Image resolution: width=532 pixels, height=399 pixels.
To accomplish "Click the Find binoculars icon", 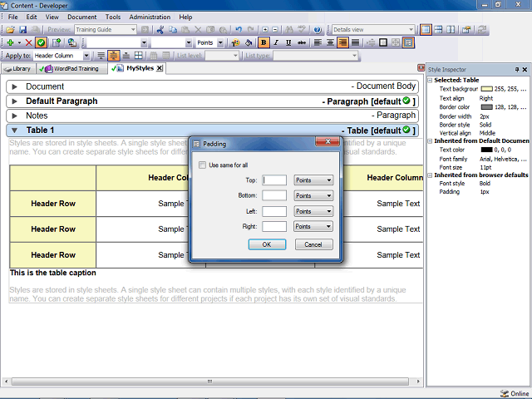I will pos(289,30).
